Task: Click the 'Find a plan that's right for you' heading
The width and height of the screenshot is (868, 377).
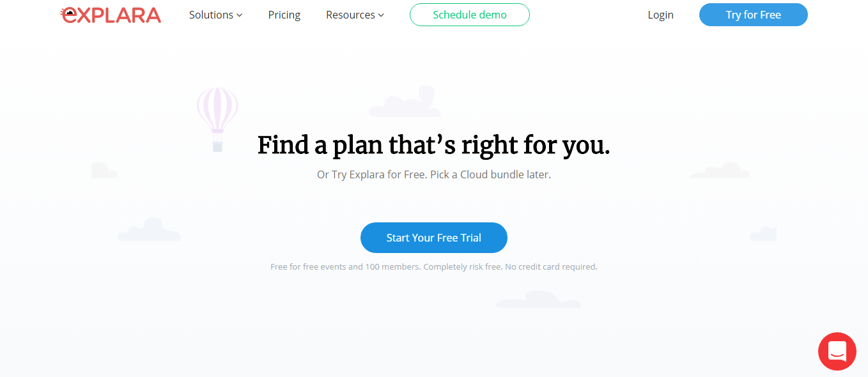Action: pos(434,145)
